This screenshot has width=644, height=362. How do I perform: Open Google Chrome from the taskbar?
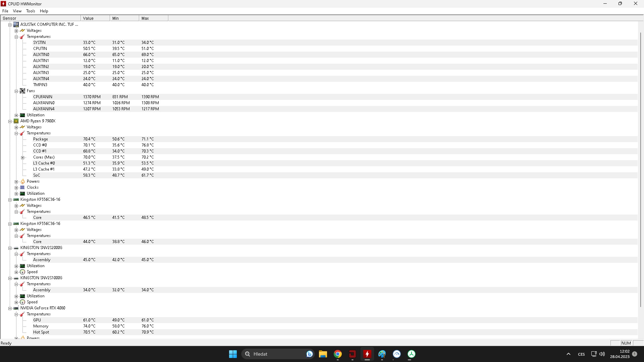pos(338,354)
